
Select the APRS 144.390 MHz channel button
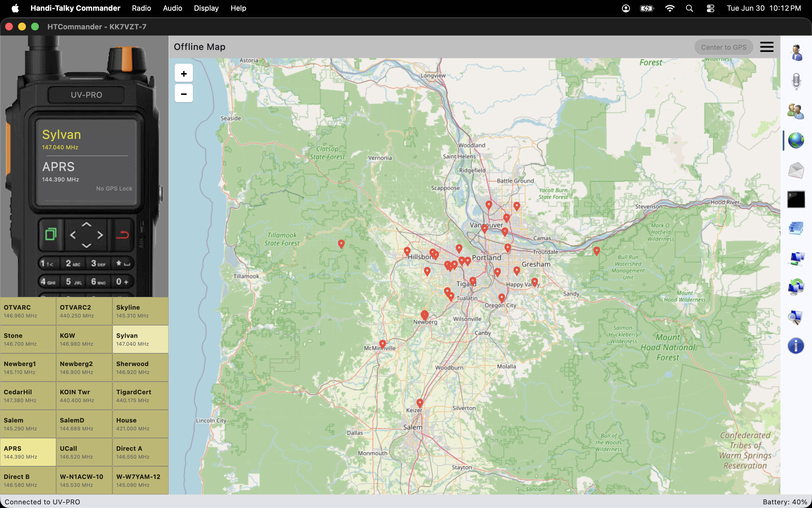click(28, 452)
